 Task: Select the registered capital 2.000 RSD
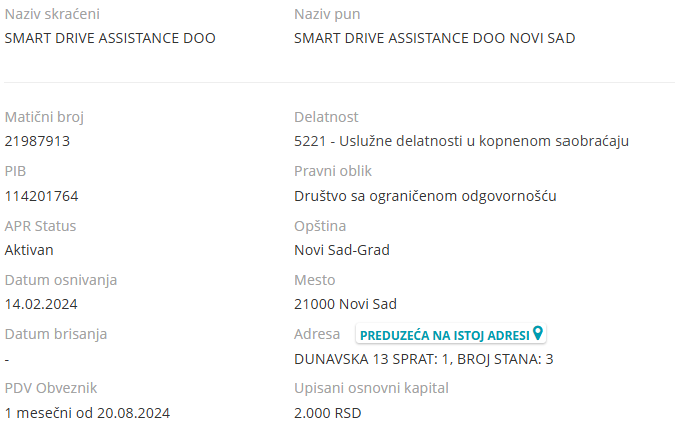click(328, 413)
